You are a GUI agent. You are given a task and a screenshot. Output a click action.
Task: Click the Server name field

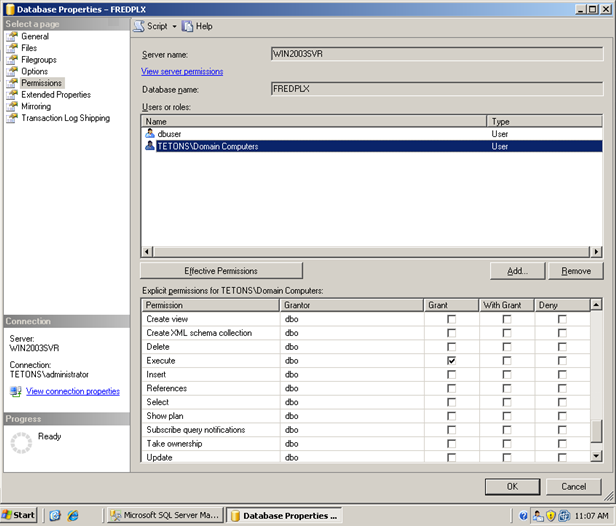437,54
